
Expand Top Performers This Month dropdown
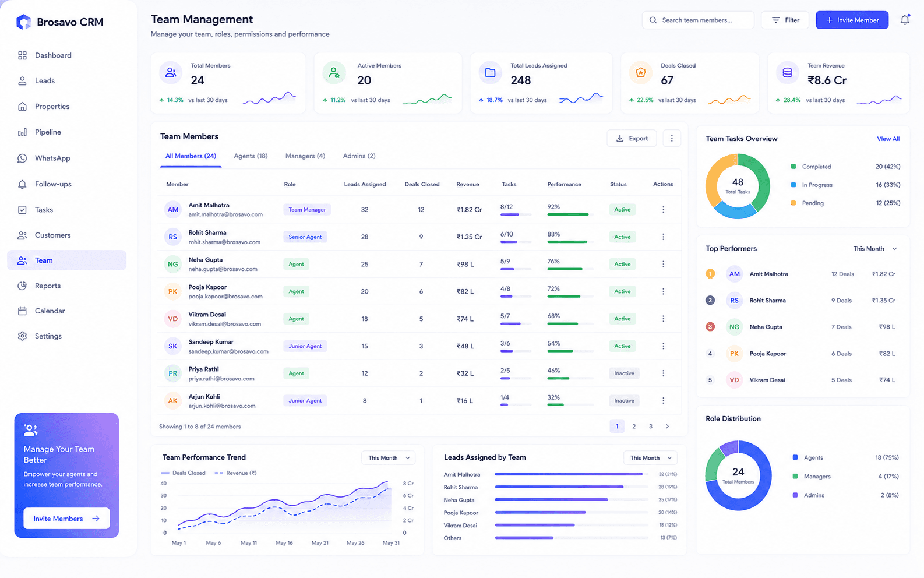875,249
